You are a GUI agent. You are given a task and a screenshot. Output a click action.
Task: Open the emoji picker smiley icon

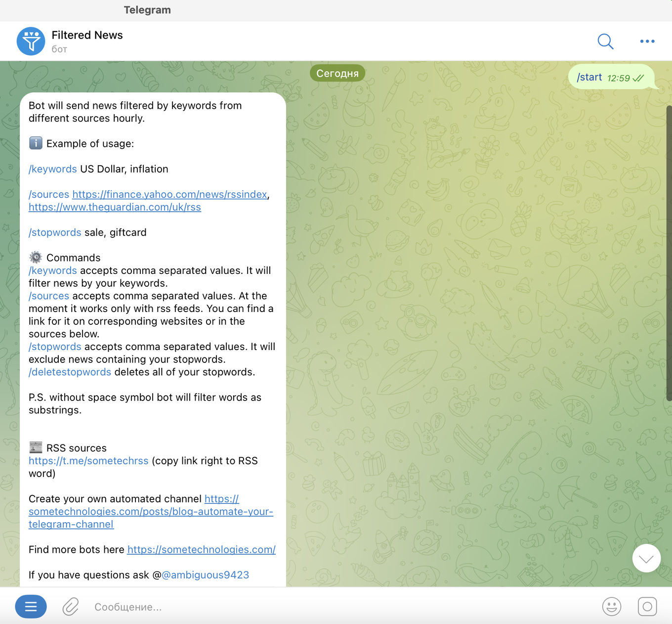[611, 607]
